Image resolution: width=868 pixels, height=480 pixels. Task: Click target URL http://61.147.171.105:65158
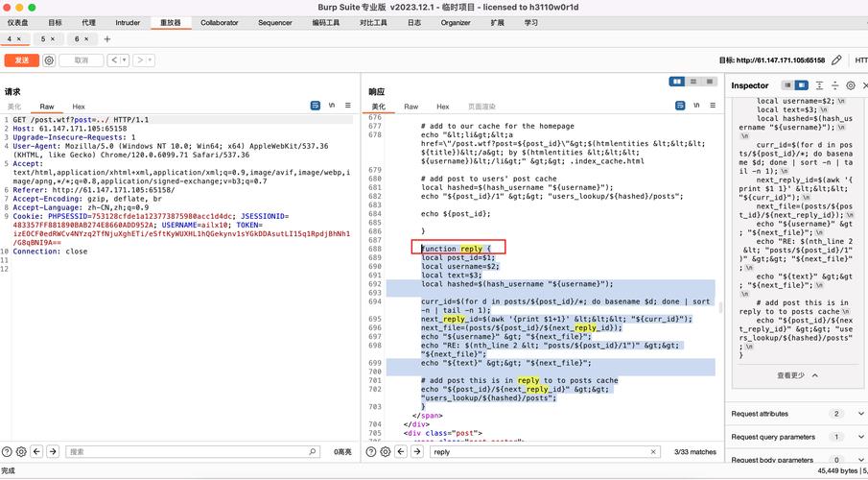pyautogui.click(x=781, y=60)
